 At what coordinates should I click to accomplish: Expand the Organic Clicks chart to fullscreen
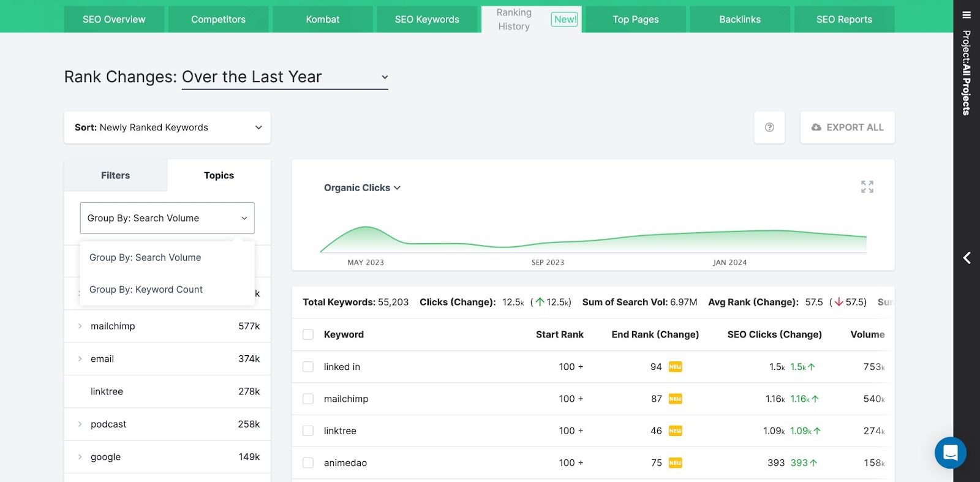coord(867,187)
